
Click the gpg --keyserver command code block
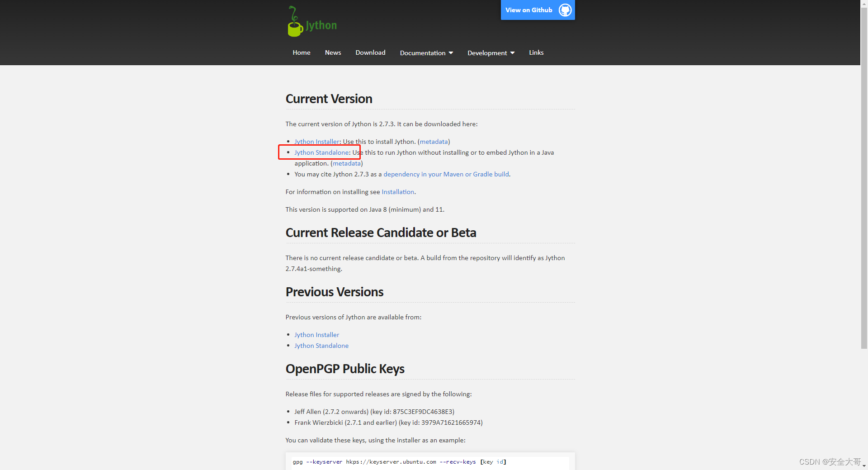pyautogui.click(x=430, y=461)
